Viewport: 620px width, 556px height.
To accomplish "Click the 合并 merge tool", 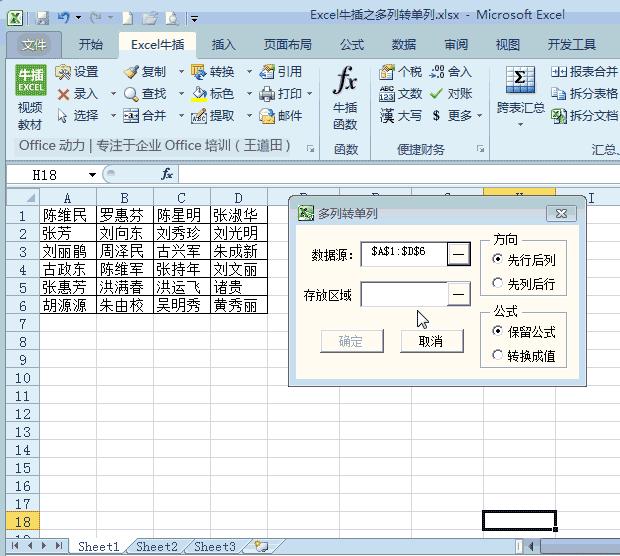I will click(144, 115).
